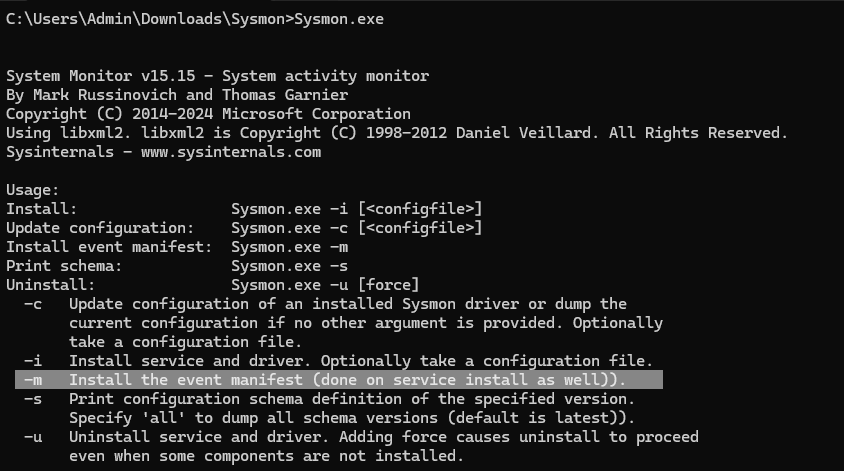This screenshot has width=844, height=471.
Task: Click the Sysmon.exe -i install usage command
Action: [x=356, y=209]
